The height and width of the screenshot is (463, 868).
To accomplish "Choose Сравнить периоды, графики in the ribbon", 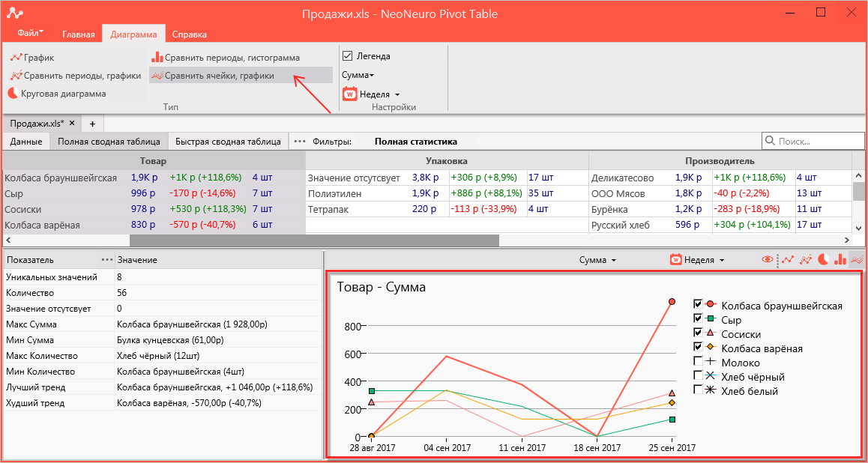I will click(x=75, y=76).
